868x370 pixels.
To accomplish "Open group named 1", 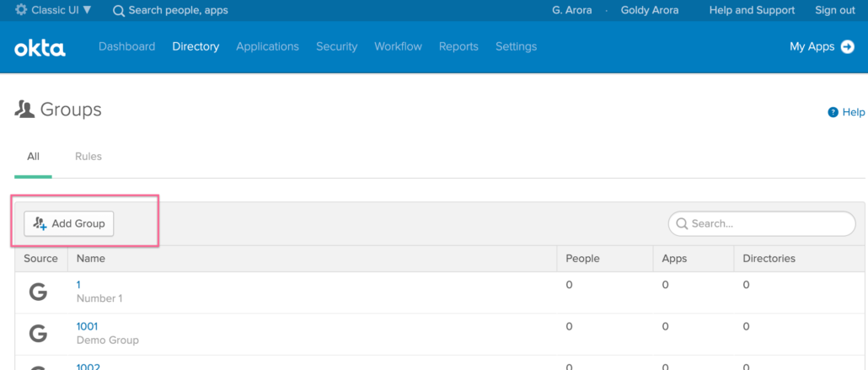I will 78,285.
